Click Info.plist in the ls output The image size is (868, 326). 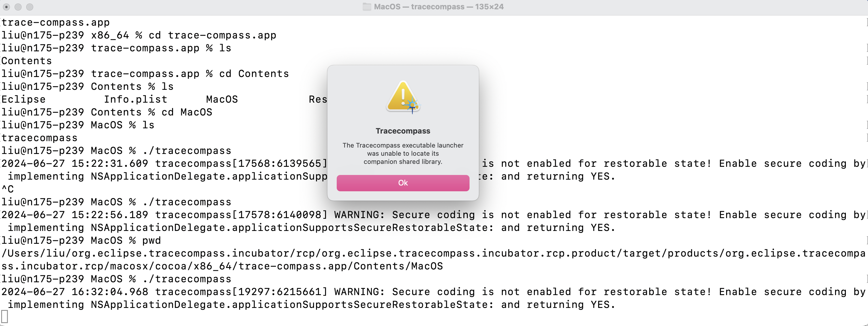click(135, 99)
